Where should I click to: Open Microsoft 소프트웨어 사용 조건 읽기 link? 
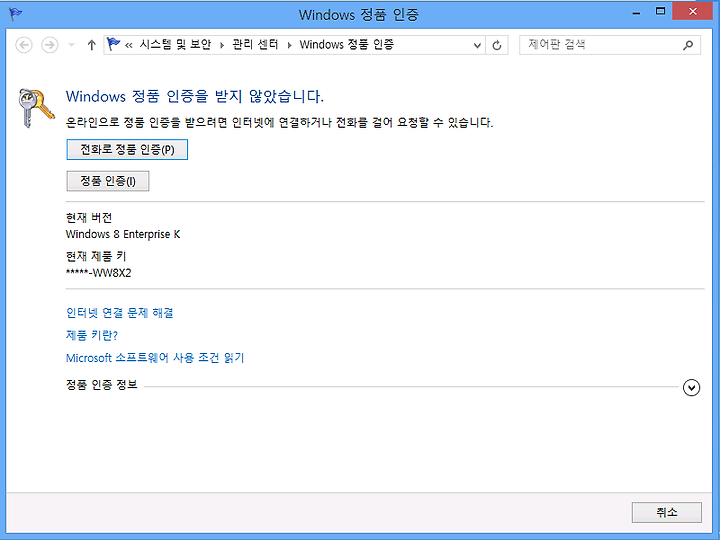point(155,358)
